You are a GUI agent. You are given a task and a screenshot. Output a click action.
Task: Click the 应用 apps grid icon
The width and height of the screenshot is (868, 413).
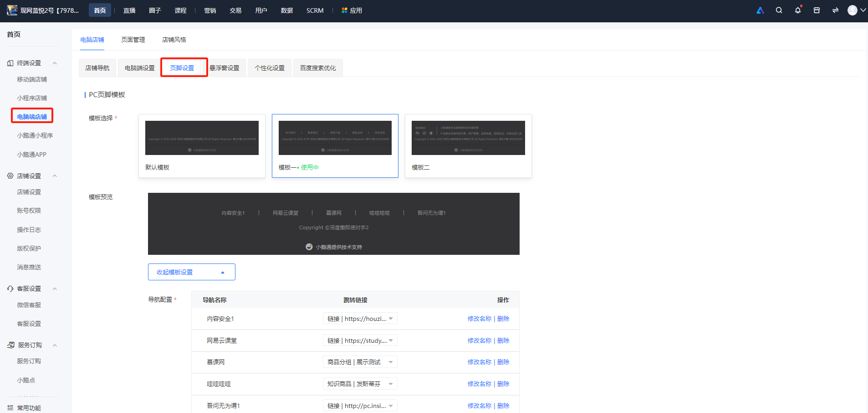pos(344,10)
